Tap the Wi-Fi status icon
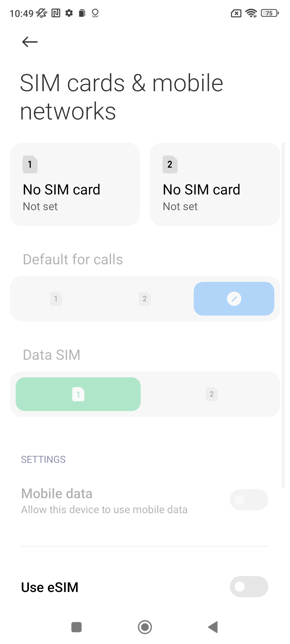 pyautogui.click(x=251, y=13)
